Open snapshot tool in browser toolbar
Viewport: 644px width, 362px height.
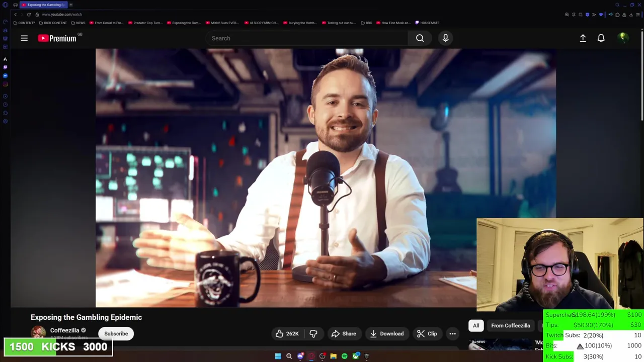pos(581,15)
